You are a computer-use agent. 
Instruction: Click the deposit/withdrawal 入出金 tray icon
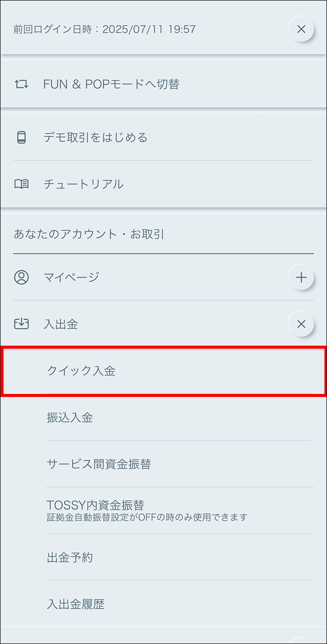pyautogui.click(x=21, y=324)
